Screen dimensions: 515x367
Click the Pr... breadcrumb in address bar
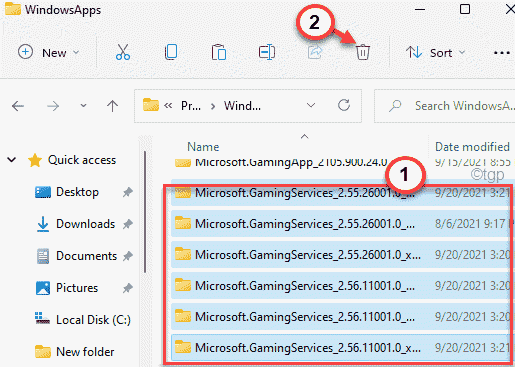pos(191,106)
